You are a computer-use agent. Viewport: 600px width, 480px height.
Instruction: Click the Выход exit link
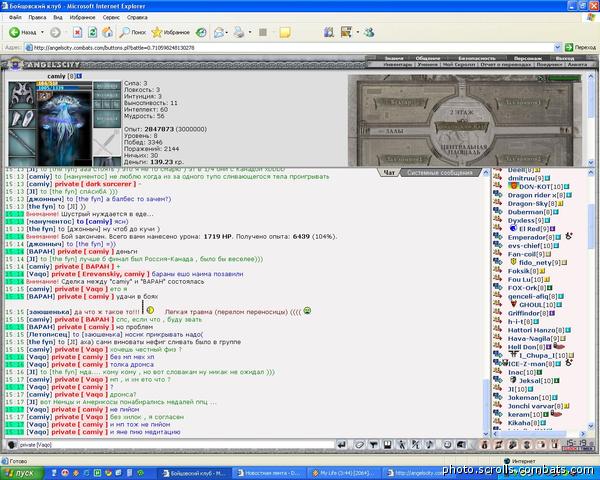tap(565, 58)
